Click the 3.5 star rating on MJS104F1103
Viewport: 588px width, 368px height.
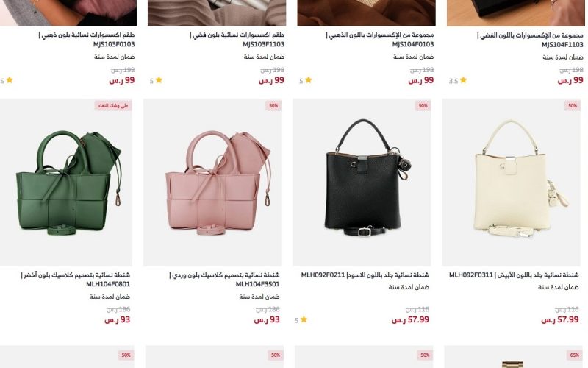coord(458,80)
